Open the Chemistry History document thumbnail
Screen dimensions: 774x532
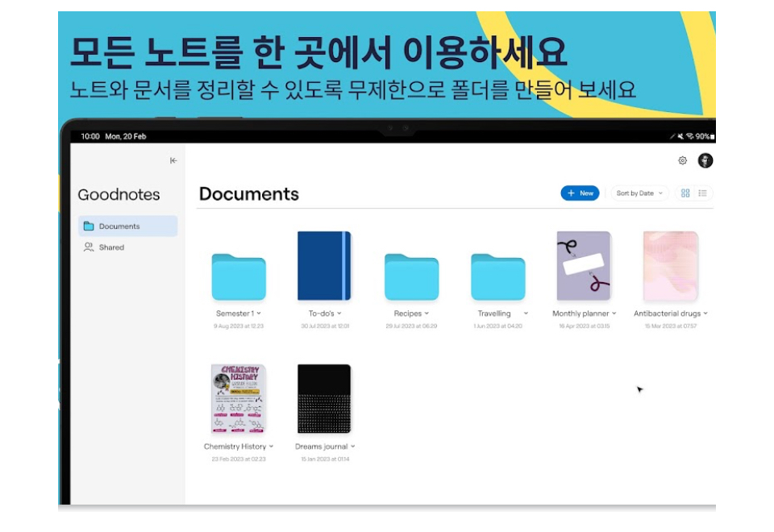tap(239, 399)
